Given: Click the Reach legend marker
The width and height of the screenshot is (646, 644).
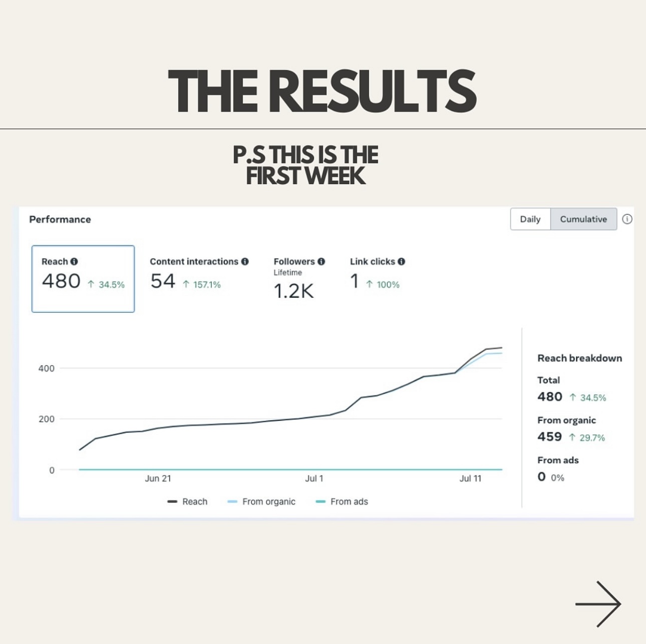Looking at the screenshot, I should [x=172, y=501].
